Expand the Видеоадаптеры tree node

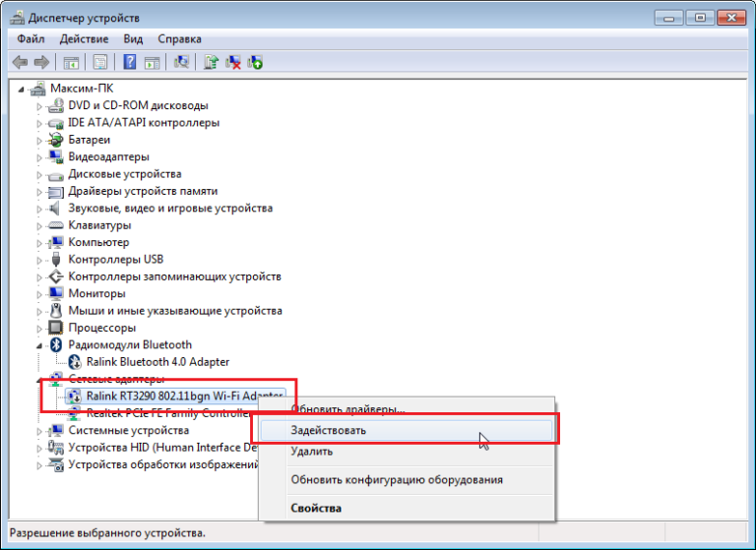40,157
